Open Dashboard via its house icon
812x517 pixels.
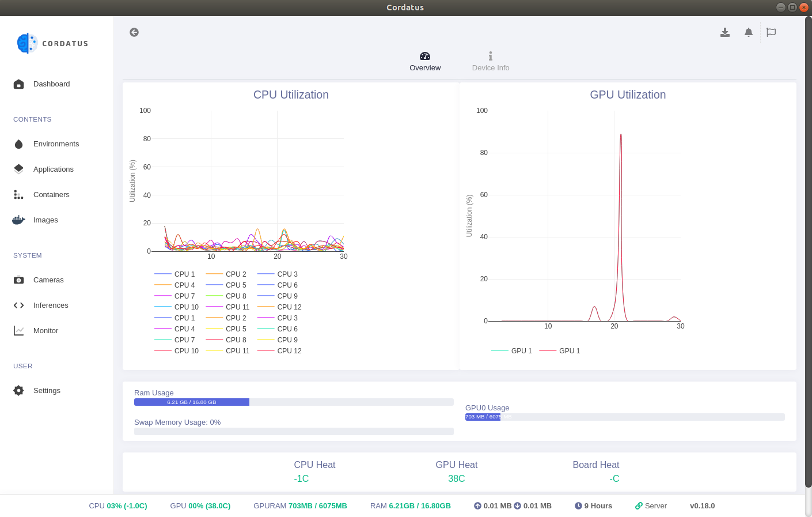[19, 84]
